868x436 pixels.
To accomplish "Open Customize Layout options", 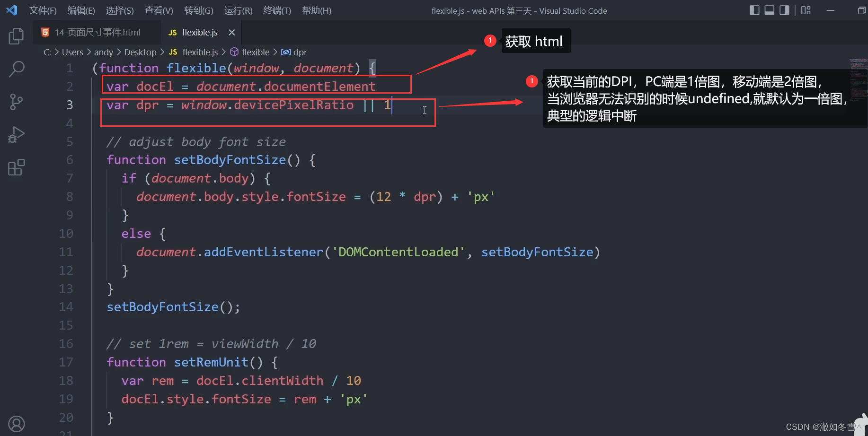I will [x=806, y=10].
